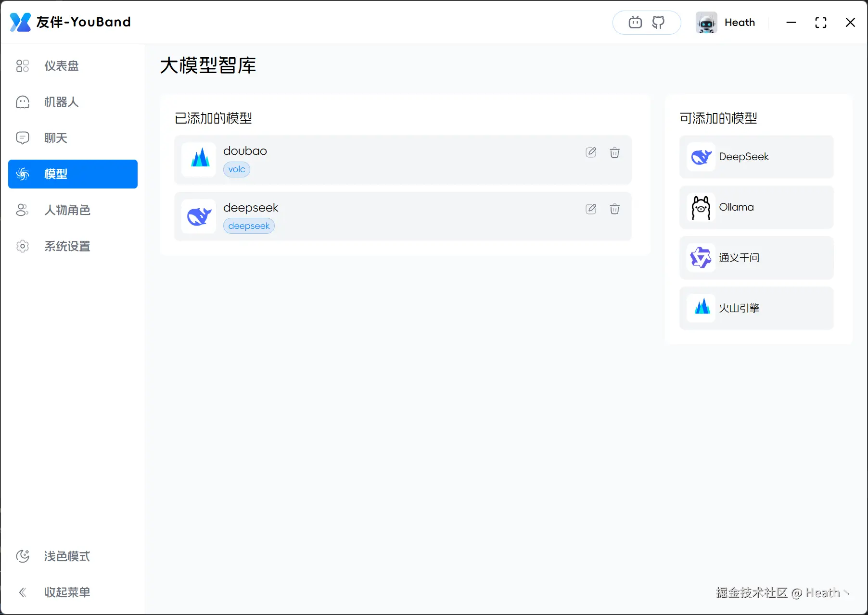This screenshot has width=868, height=615.
Task: Click the double-chevron collapse icon
Action: pyautogui.click(x=23, y=592)
